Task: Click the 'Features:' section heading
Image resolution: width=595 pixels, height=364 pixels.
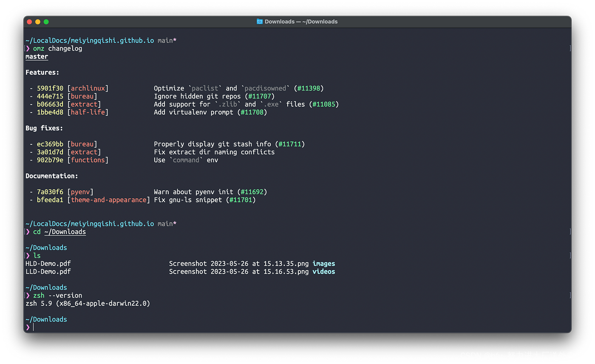Action: click(x=42, y=73)
